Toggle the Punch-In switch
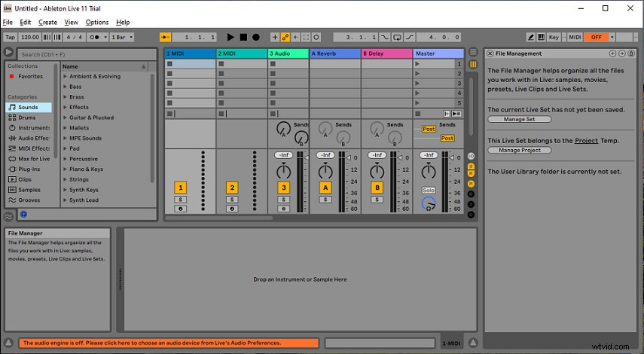 click(384, 38)
